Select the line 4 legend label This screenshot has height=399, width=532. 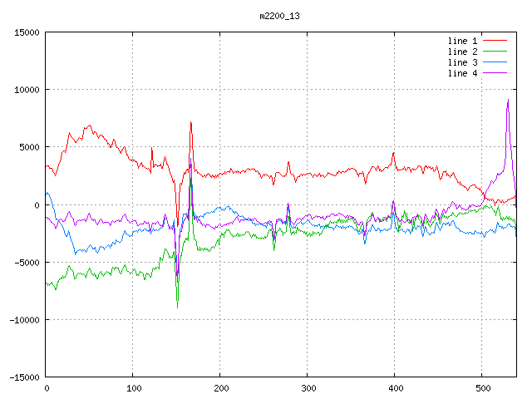462,73
